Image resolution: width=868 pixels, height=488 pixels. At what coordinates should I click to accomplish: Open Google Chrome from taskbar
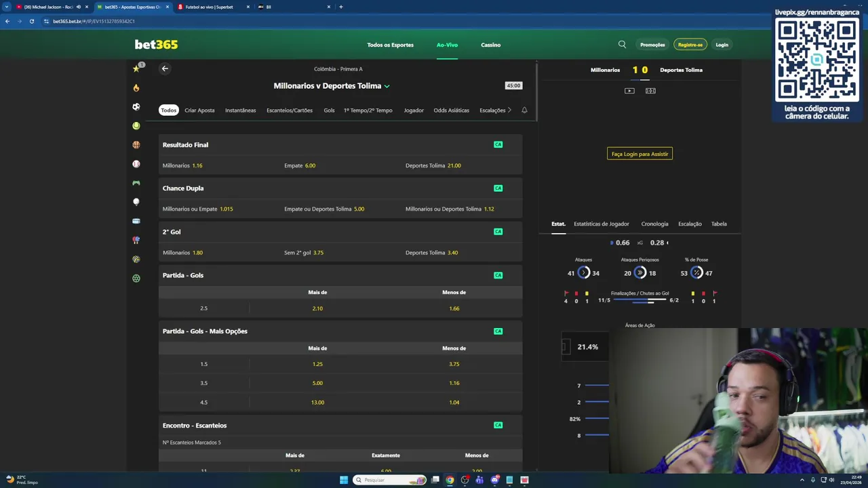coord(450,480)
